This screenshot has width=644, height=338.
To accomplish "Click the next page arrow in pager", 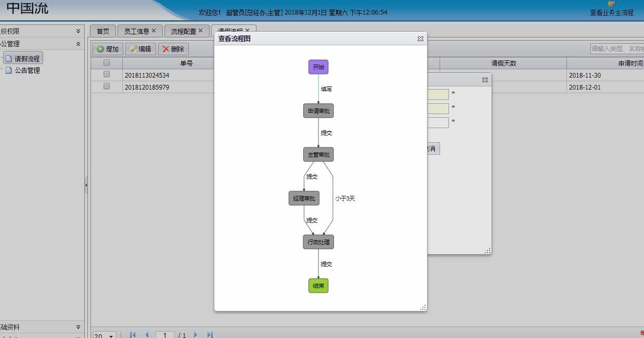I will (196, 335).
